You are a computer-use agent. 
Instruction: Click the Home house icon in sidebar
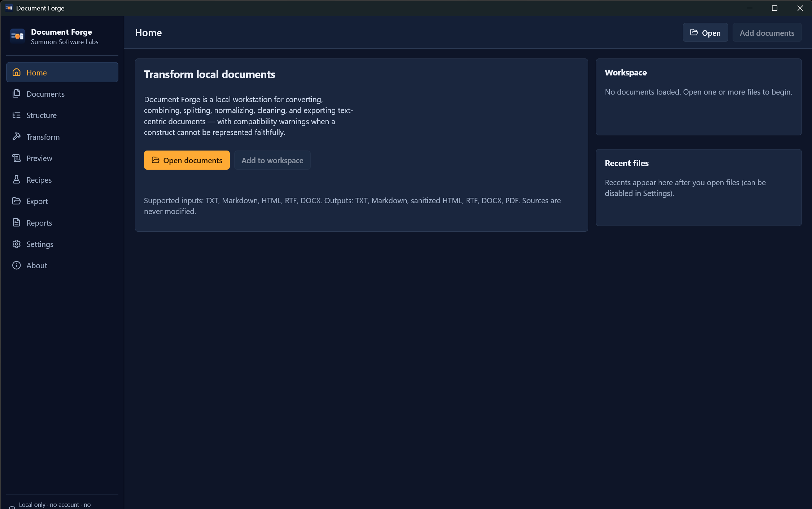(16, 72)
